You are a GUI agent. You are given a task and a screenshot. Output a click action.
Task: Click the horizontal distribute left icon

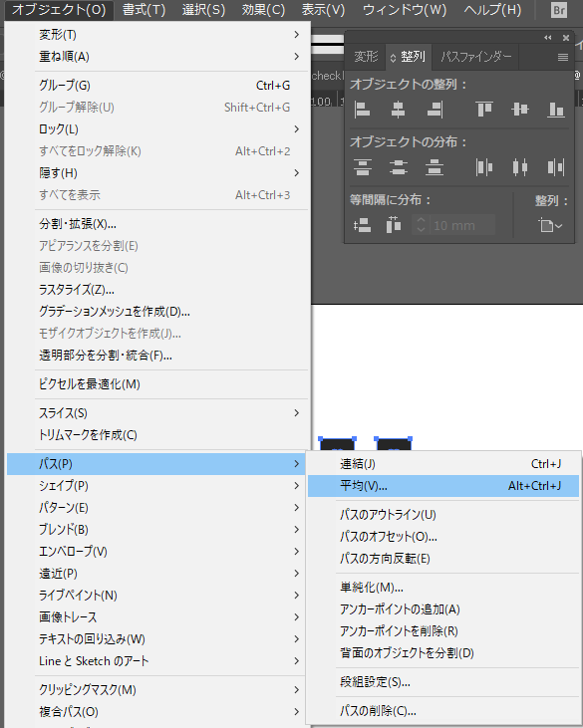484,167
